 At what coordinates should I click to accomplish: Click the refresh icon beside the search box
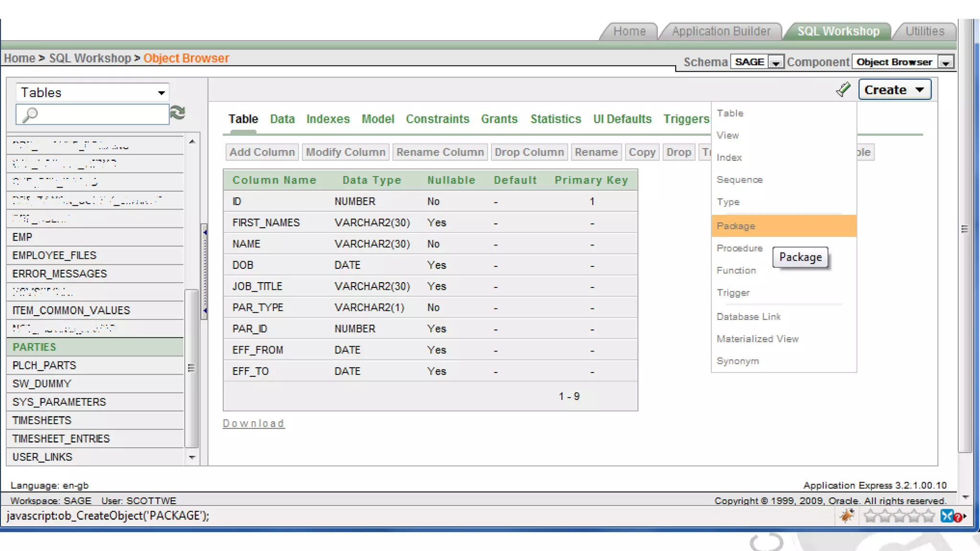pos(178,113)
